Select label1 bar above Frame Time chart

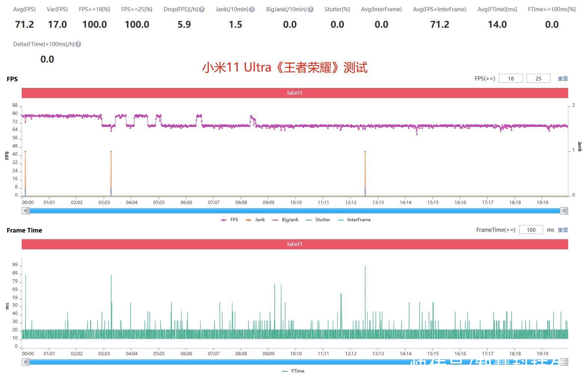(295, 244)
